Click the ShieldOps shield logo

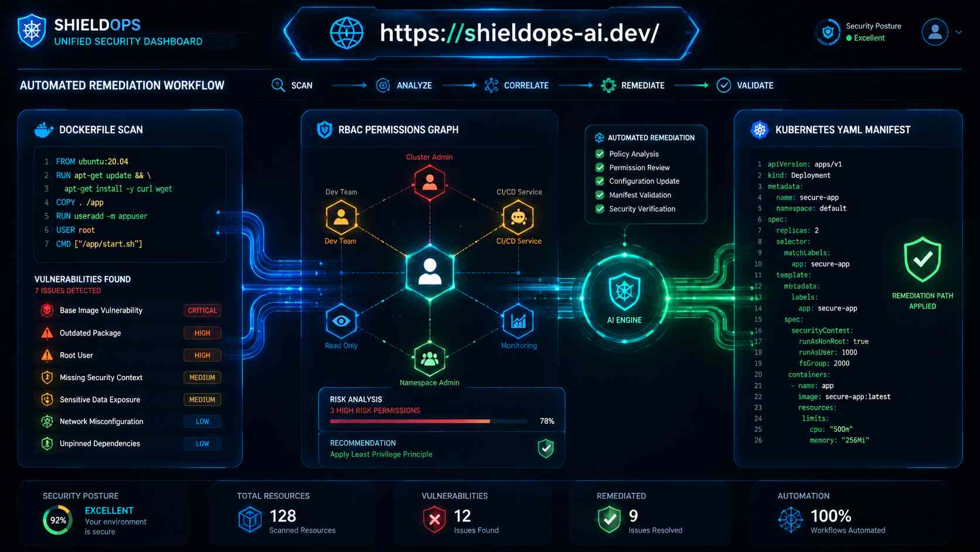click(32, 31)
